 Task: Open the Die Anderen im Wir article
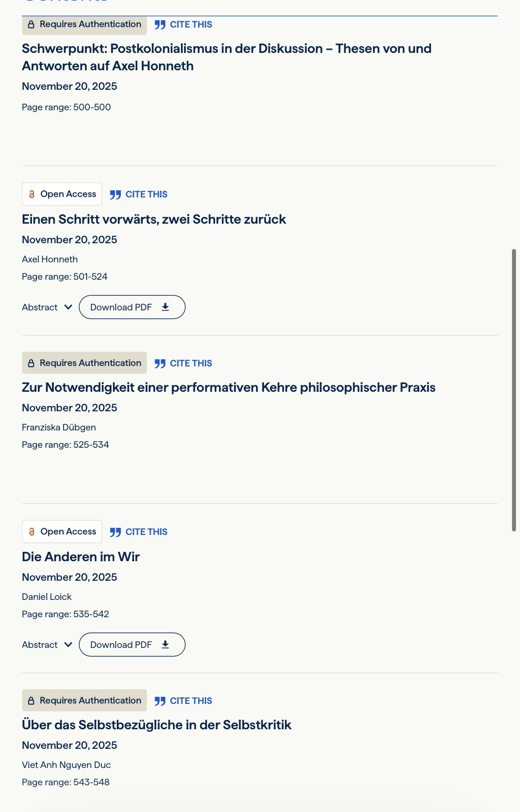click(81, 557)
